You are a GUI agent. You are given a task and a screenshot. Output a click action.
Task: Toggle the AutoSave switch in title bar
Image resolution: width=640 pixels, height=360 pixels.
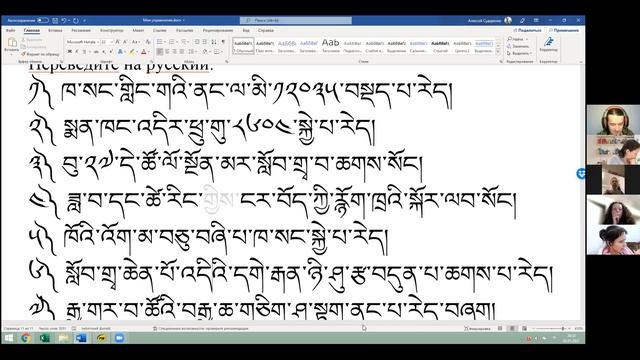[x=43, y=20]
